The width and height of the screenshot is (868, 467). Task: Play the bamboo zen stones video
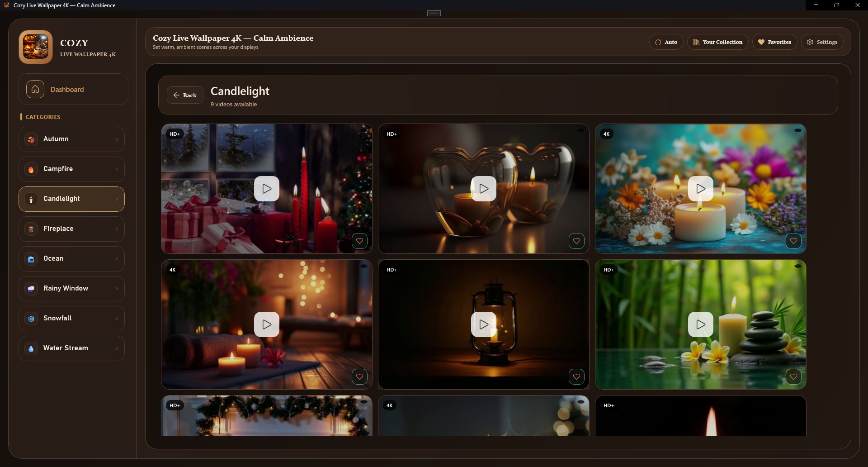[701, 324]
